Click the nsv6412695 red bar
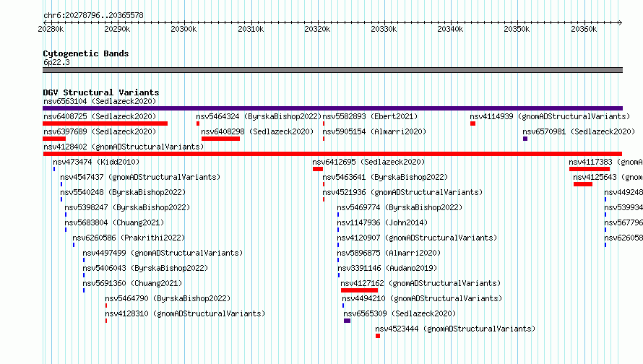 coord(318,169)
